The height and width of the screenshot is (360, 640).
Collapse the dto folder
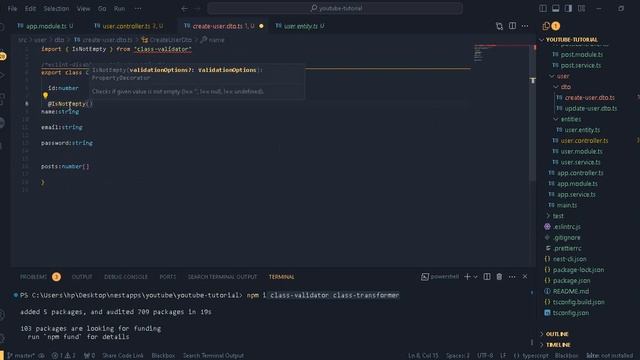(x=565, y=87)
